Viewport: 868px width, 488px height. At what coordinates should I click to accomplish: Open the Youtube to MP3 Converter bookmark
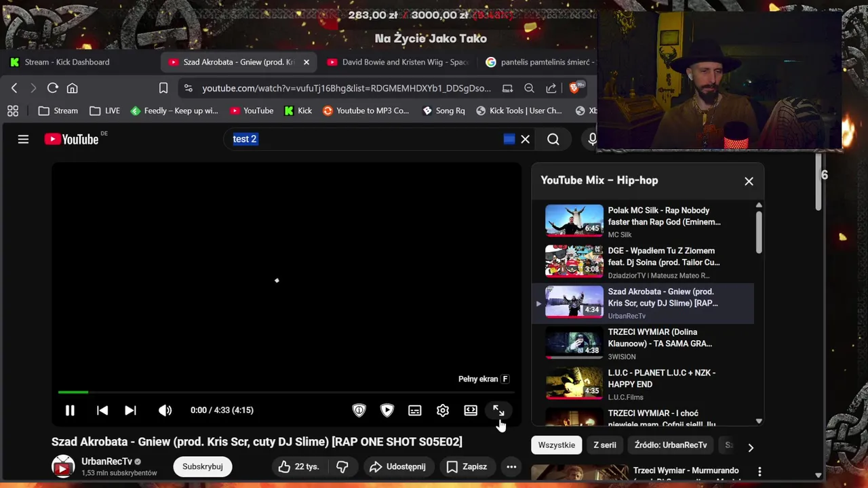click(366, 110)
